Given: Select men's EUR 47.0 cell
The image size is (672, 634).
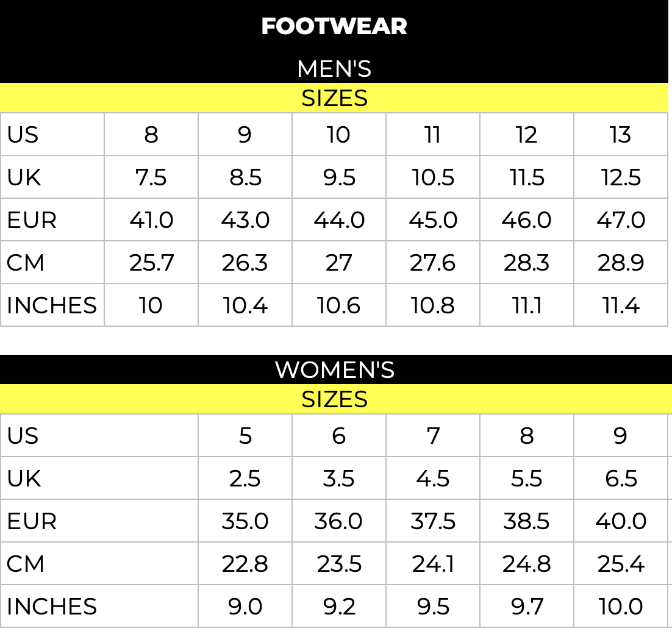Looking at the screenshot, I should (x=620, y=220).
